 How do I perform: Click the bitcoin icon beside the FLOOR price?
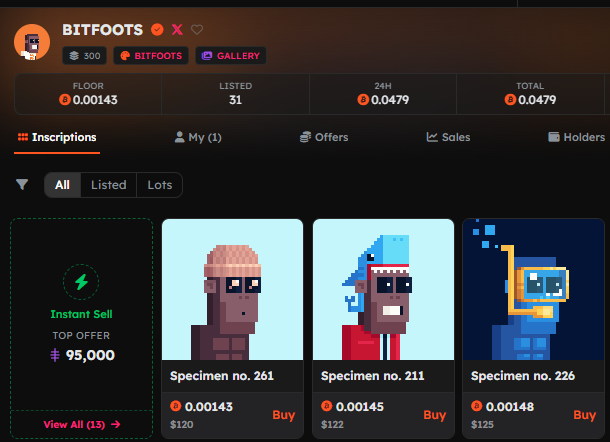point(65,100)
